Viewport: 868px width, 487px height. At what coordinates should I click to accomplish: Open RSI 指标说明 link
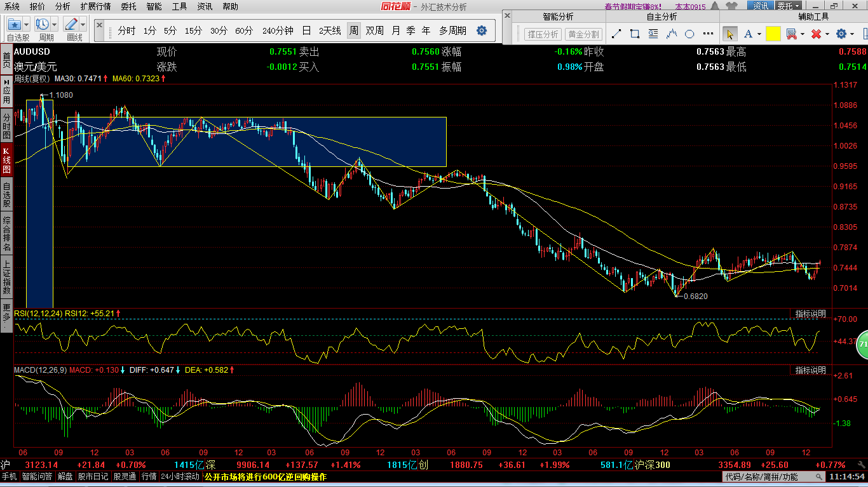tap(811, 314)
